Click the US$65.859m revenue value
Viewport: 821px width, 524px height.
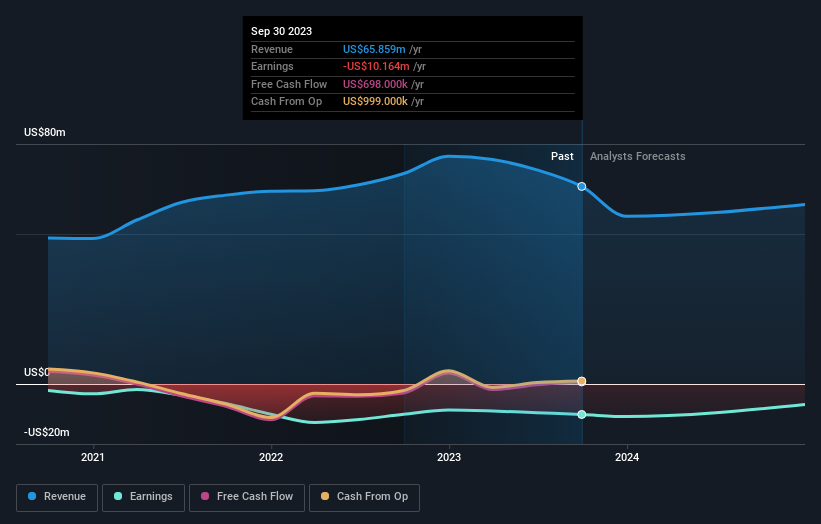click(374, 49)
